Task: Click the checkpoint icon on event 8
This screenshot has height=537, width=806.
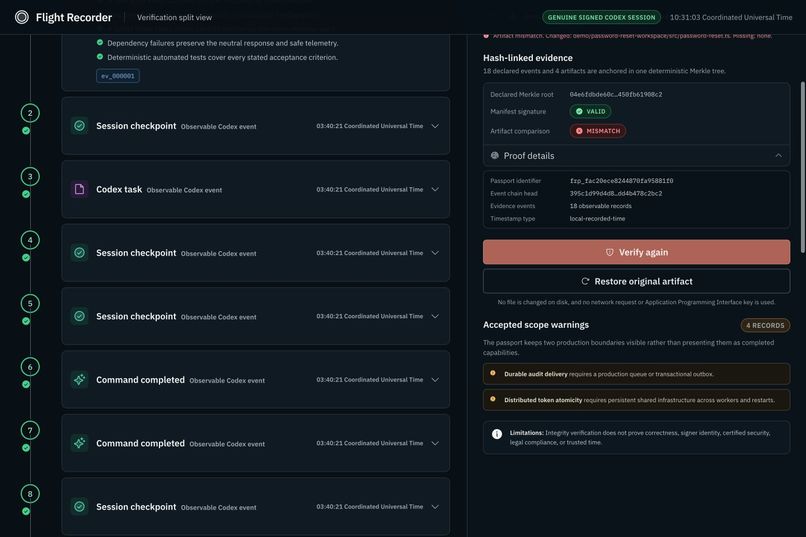Action: (x=79, y=506)
